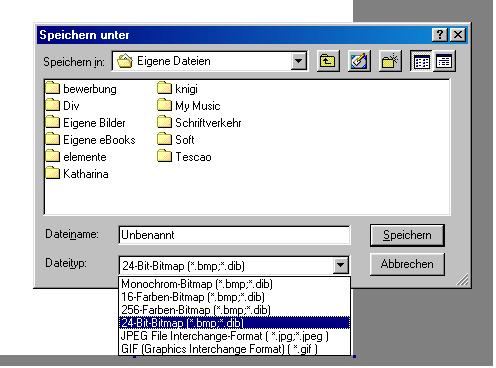Select the Soft folder
Viewport: 496px width, 368px height.
coord(176,140)
